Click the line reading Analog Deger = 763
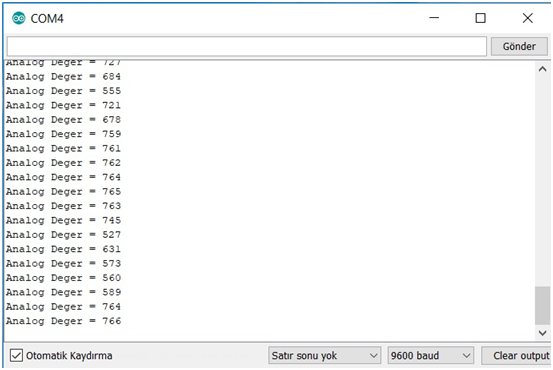The height and width of the screenshot is (370, 553). point(63,206)
